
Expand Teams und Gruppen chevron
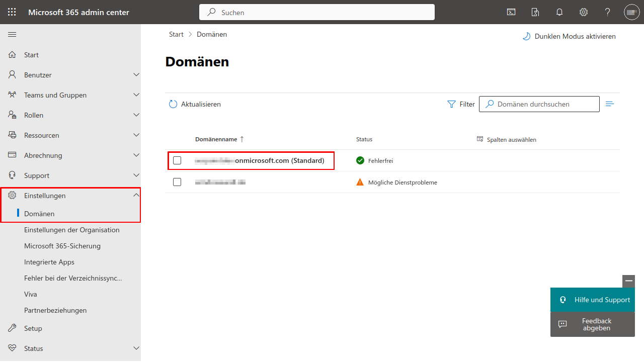[136, 95]
